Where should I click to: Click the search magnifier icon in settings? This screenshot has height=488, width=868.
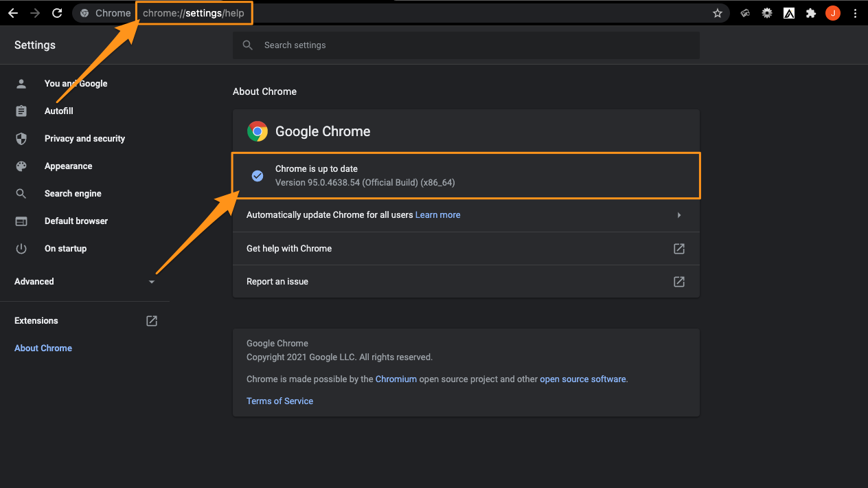click(248, 45)
